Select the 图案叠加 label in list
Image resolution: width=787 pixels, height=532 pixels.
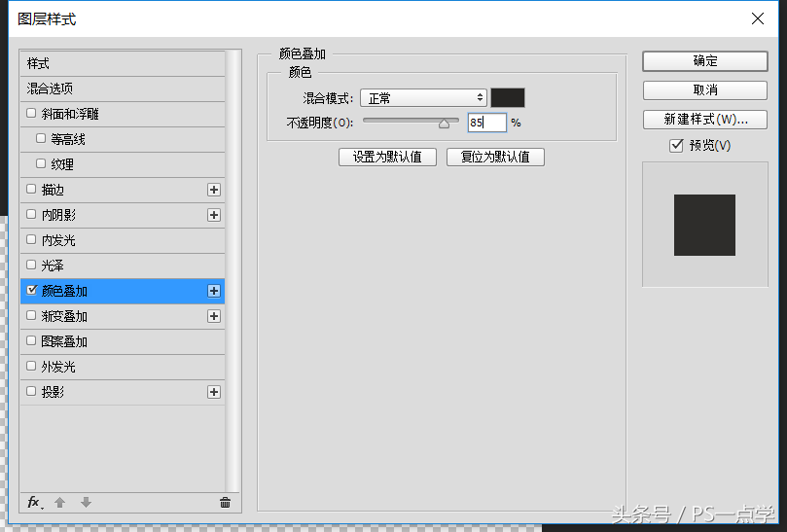[64, 341]
